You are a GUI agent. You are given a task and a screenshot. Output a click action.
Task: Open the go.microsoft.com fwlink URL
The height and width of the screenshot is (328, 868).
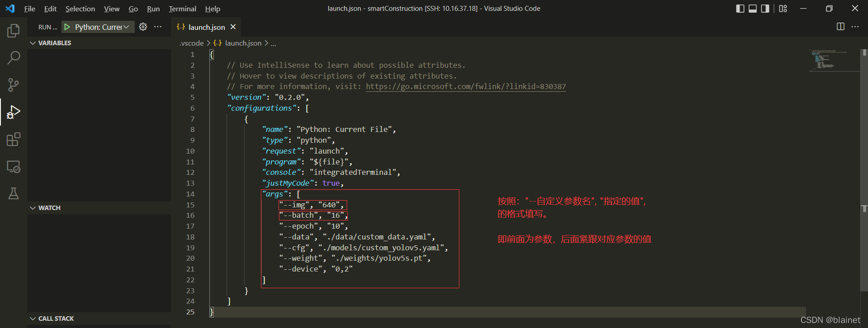(x=466, y=86)
